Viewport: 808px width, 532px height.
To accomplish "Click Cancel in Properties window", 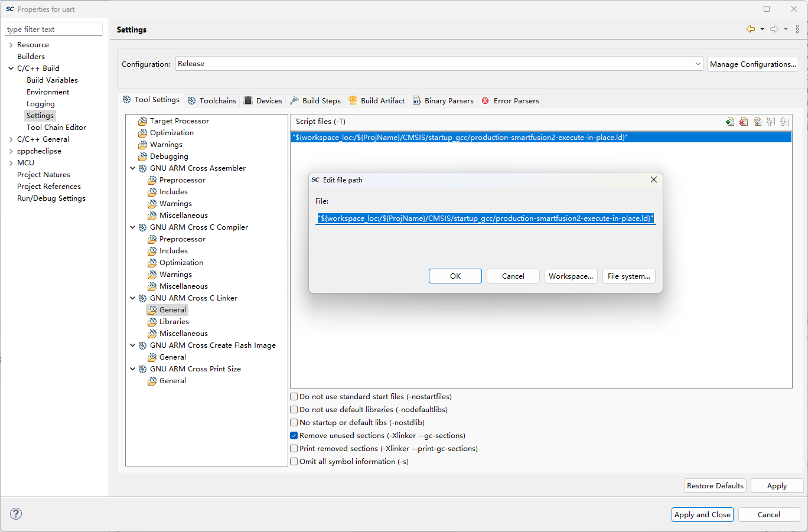I will (769, 515).
